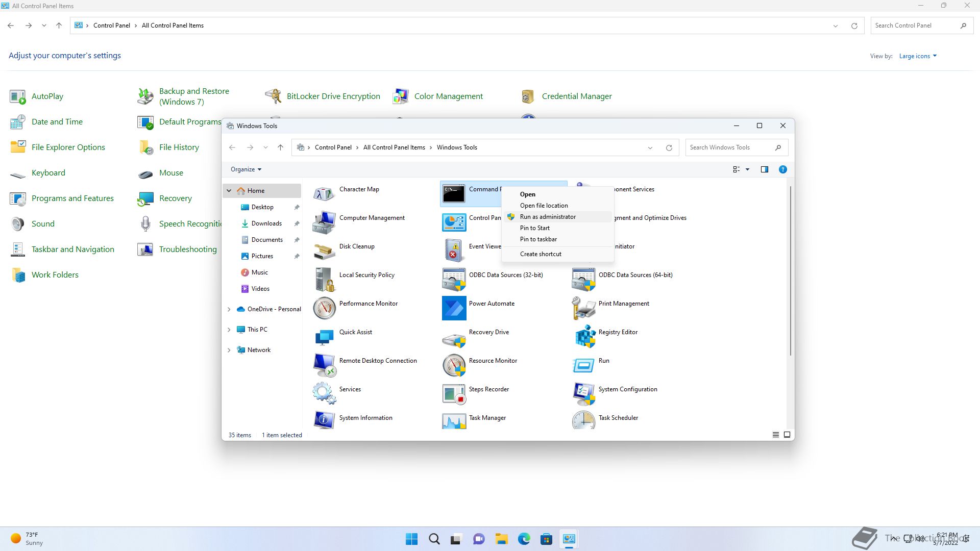Open the Event Viewer icon

click(x=454, y=251)
